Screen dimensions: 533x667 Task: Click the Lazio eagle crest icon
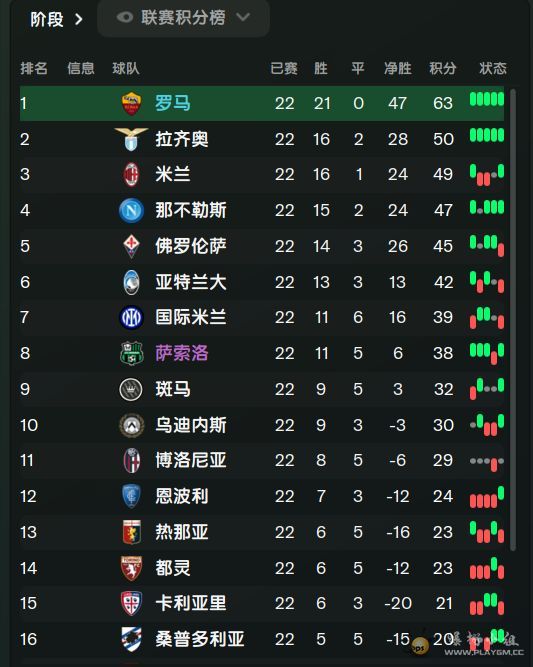point(131,139)
